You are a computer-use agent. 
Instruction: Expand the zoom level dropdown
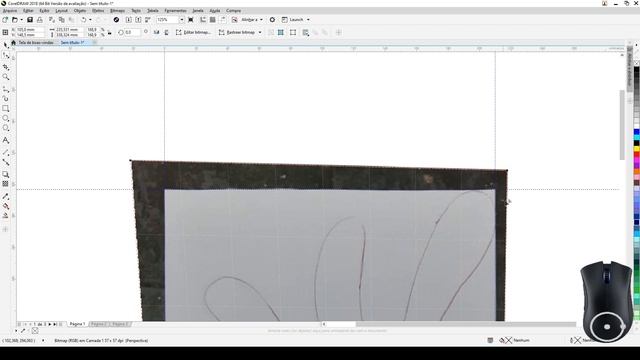click(x=182, y=20)
